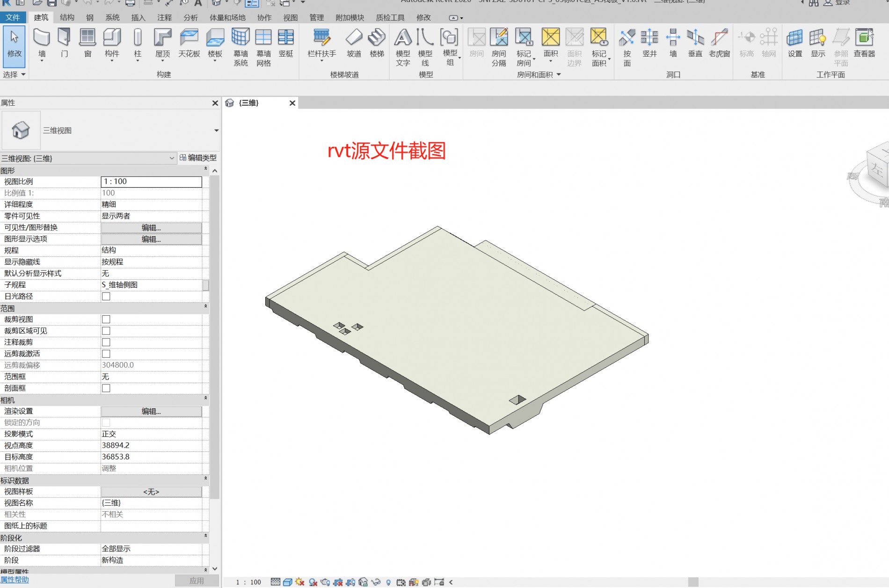Select the Railing (栏杆扶手) tool
Screen dimensions: 889x588
click(322, 44)
